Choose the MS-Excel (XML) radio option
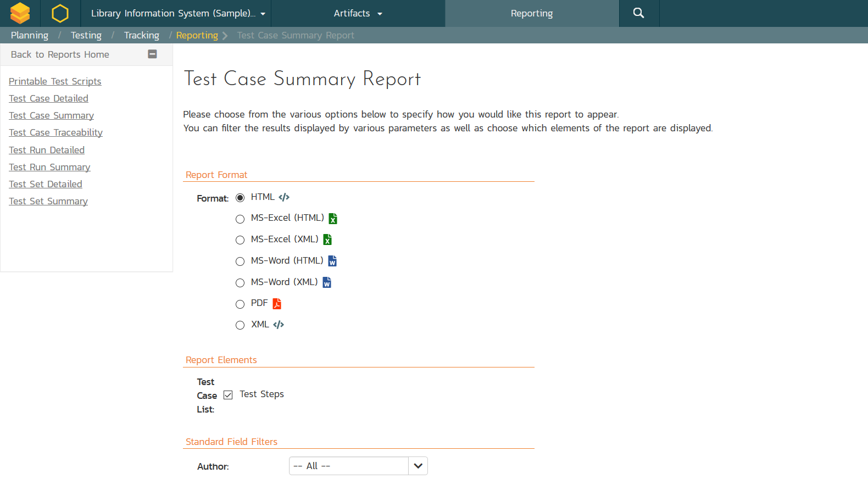The height and width of the screenshot is (479, 868). click(x=240, y=240)
